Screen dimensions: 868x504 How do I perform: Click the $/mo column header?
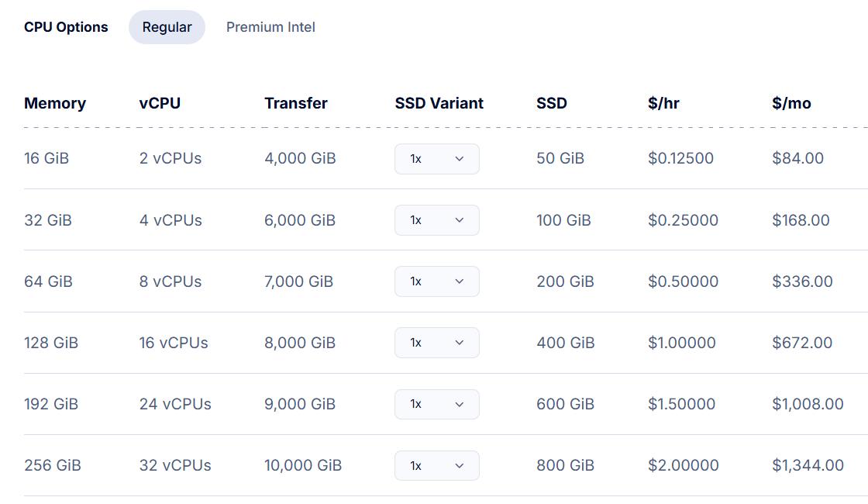[x=791, y=103]
